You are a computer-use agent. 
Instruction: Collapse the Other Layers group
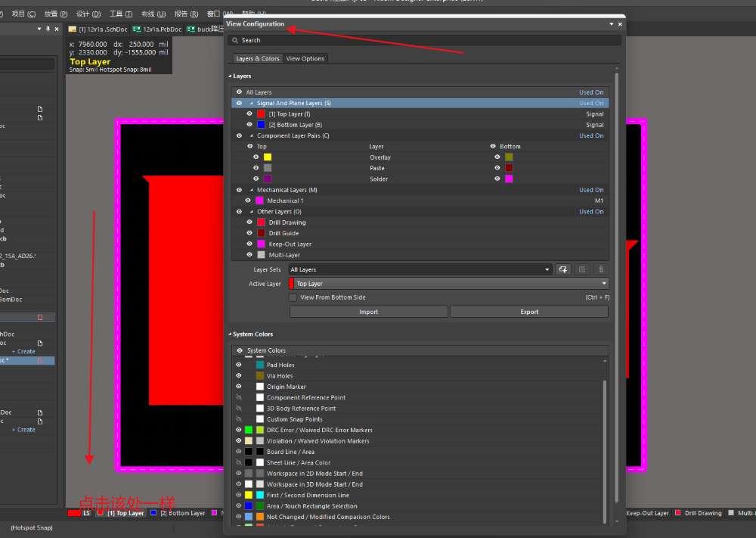(252, 211)
